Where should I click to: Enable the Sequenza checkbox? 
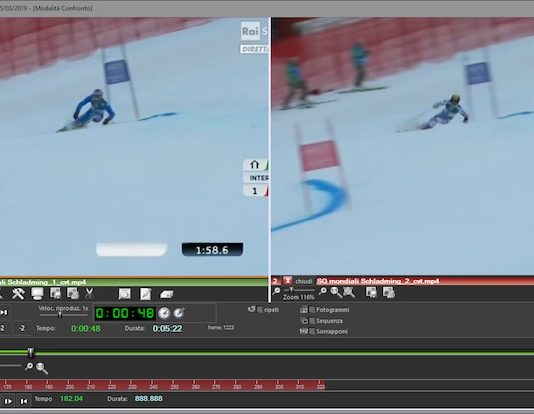[312, 321]
